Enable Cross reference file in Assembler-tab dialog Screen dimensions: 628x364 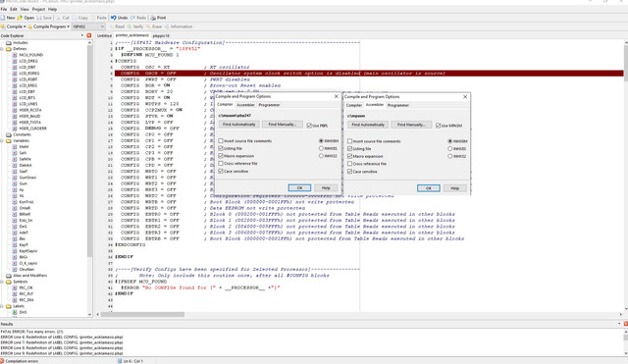click(349, 164)
